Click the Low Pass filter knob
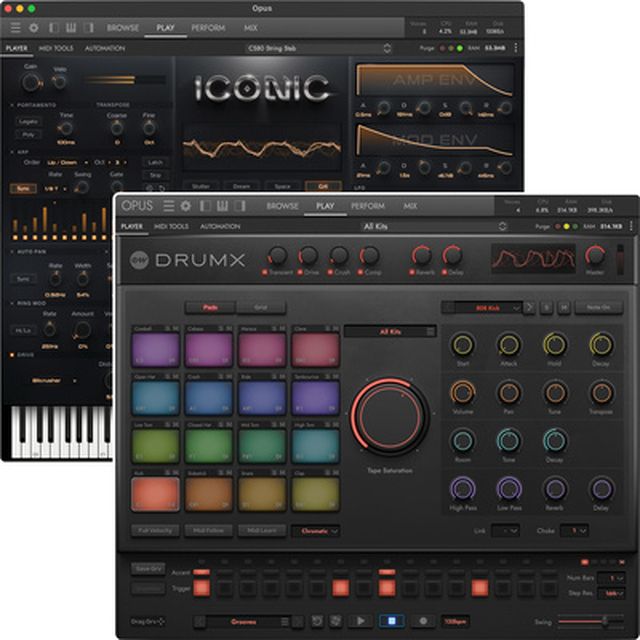 pyautogui.click(x=509, y=489)
